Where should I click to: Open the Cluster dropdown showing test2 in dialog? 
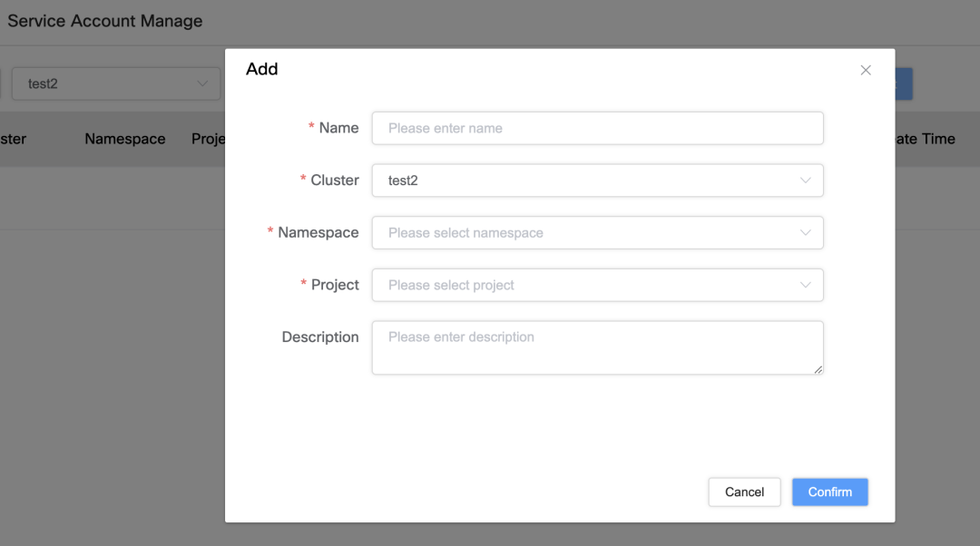coord(597,180)
